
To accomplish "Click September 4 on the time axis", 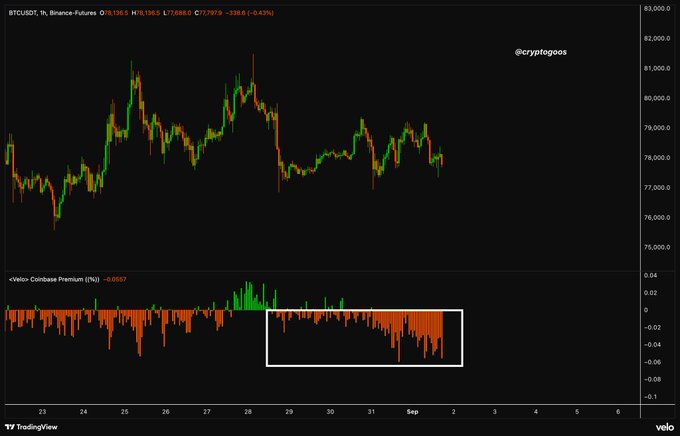I will point(536,412).
